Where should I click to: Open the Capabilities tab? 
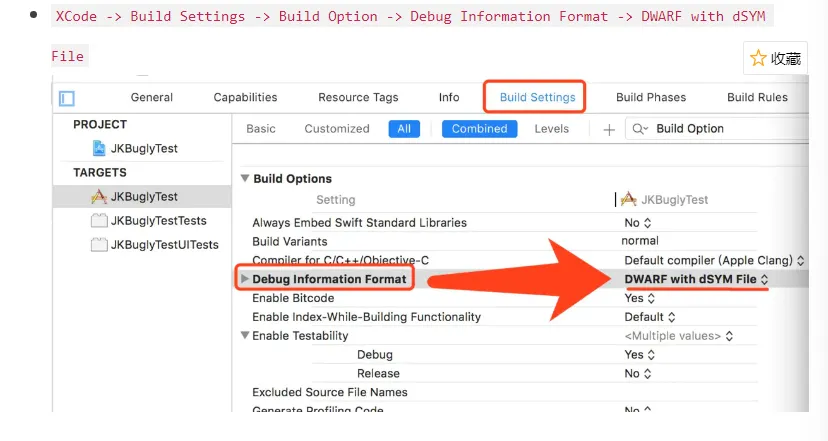pos(245,97)
